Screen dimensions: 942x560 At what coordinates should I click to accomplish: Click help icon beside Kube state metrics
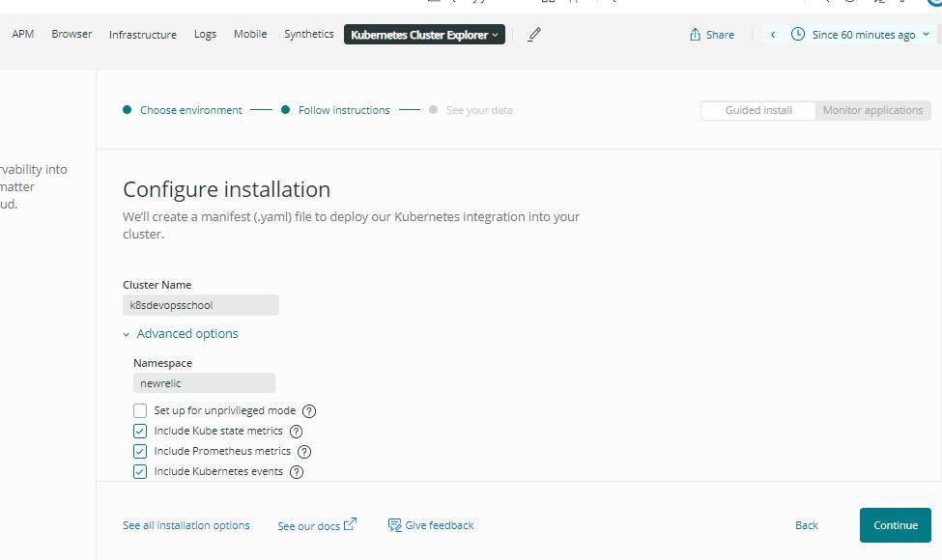297,432
